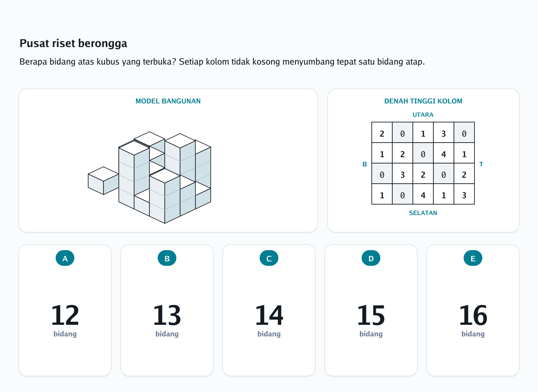Click the MODEL BANGUNAN panel heading

pos(168,101)
